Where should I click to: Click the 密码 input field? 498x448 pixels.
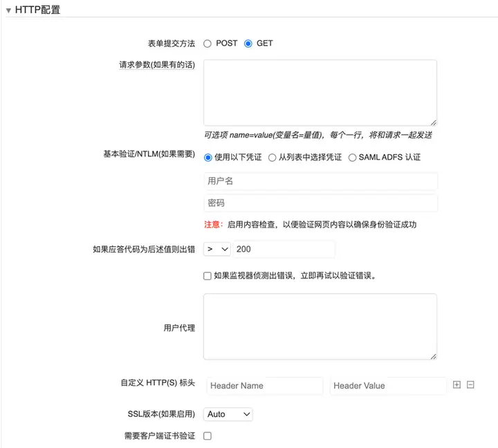pos(321,203)
